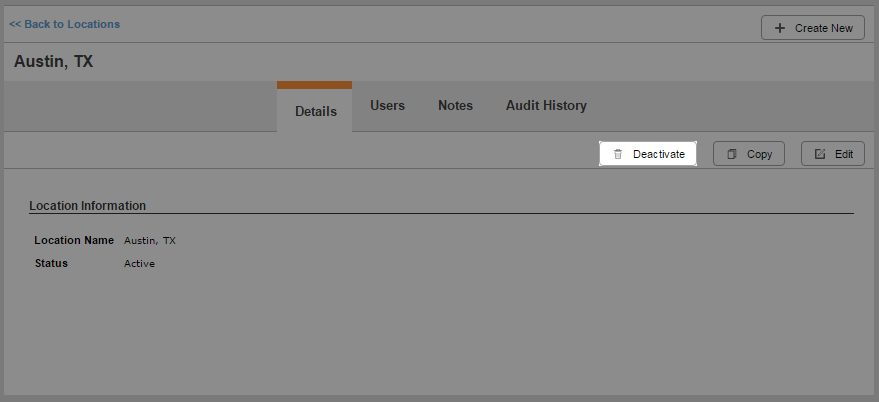Image resolution: width=879 pixels, height=402 pixels.
Task: Click the pencil edit icon
Action: (x=820, y=154)
